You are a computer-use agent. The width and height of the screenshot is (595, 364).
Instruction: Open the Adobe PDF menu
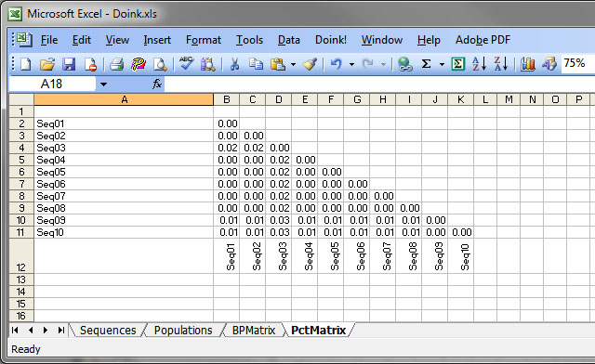click(x=483, y=40)
